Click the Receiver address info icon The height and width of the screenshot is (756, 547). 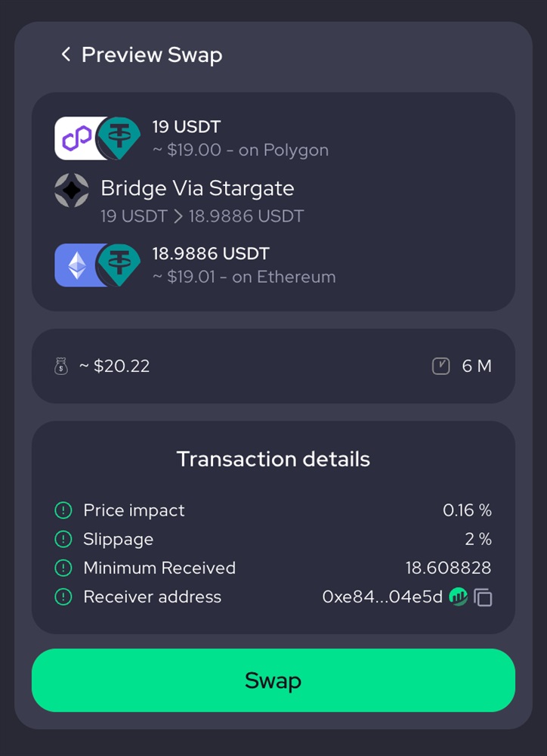point(63,596)
